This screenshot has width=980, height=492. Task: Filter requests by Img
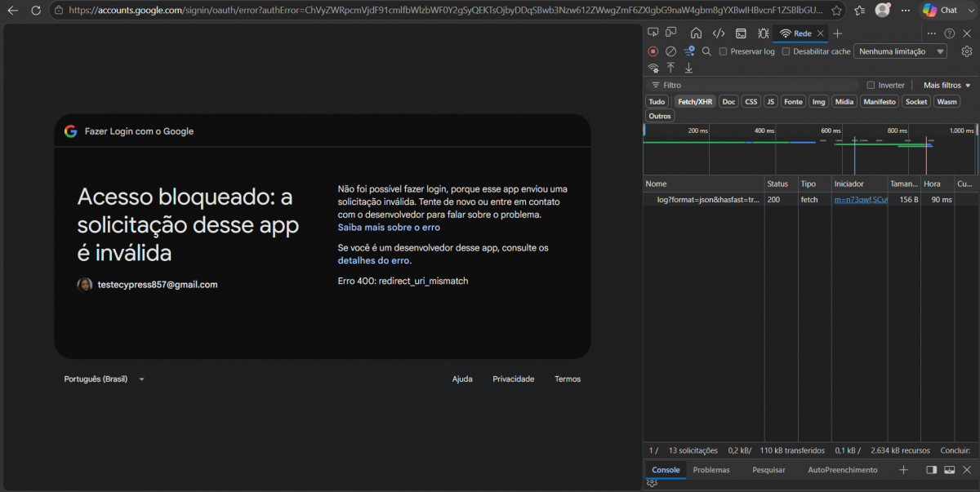tap(818, 101)
